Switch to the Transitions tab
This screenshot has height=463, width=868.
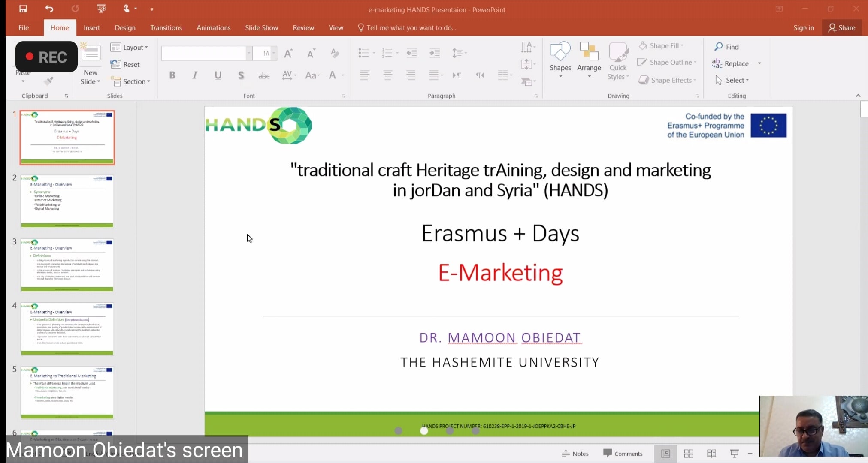click(x=166, y=27)
